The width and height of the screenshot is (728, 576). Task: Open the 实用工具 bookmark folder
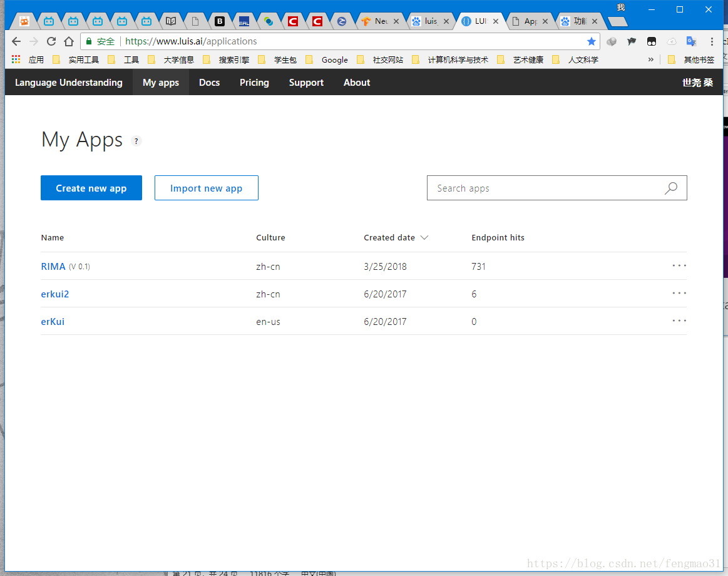point(76,59)
